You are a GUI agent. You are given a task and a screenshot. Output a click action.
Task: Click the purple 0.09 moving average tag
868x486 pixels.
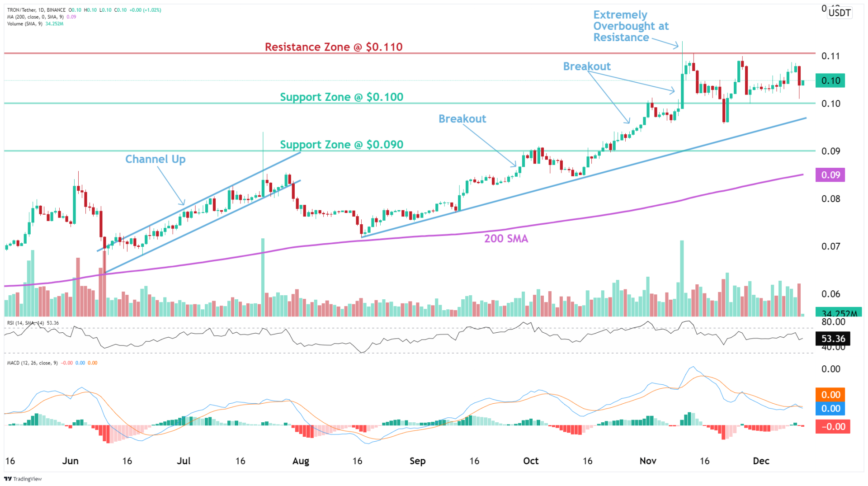click(x=830, y=175)
